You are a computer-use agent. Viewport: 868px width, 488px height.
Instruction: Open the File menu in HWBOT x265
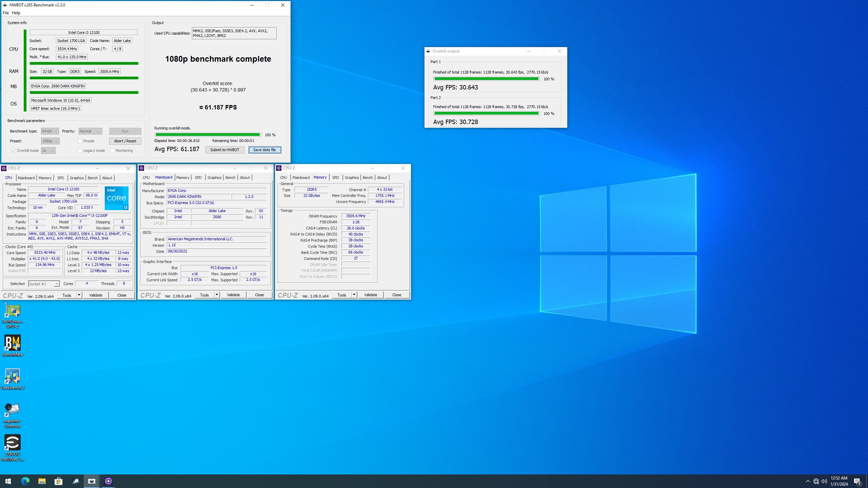pos(6,13)
